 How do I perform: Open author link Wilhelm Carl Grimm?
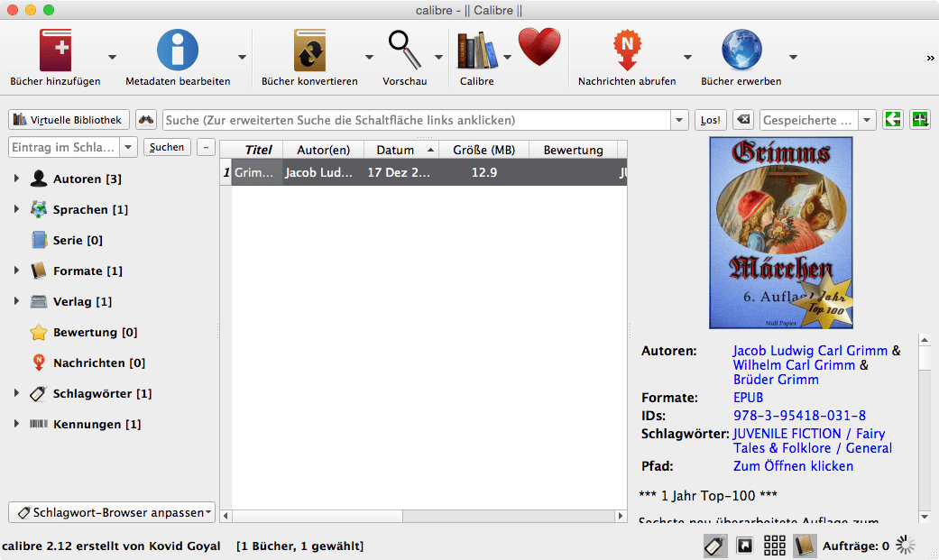pyautogui.click(x=794, y=364)
